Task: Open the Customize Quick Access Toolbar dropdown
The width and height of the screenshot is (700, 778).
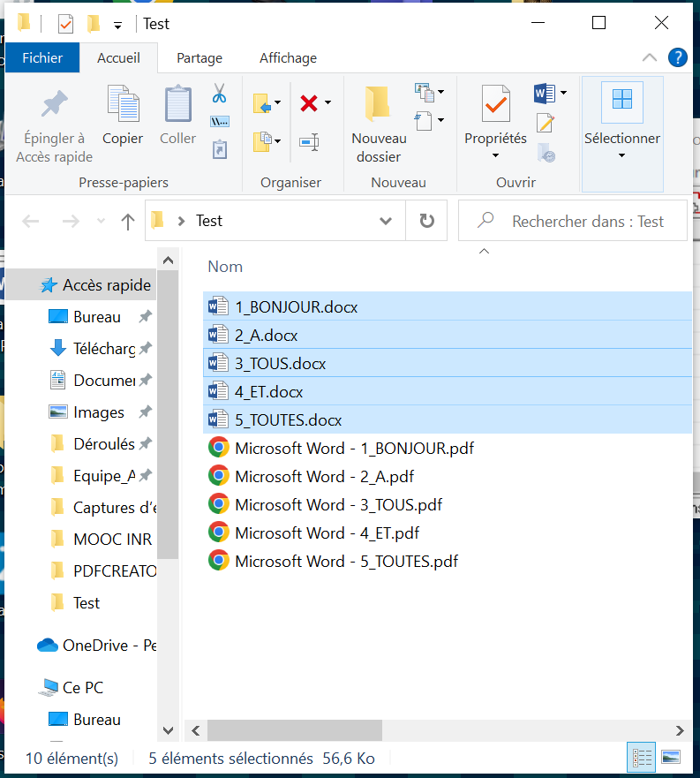Action: tap(117, 26)
